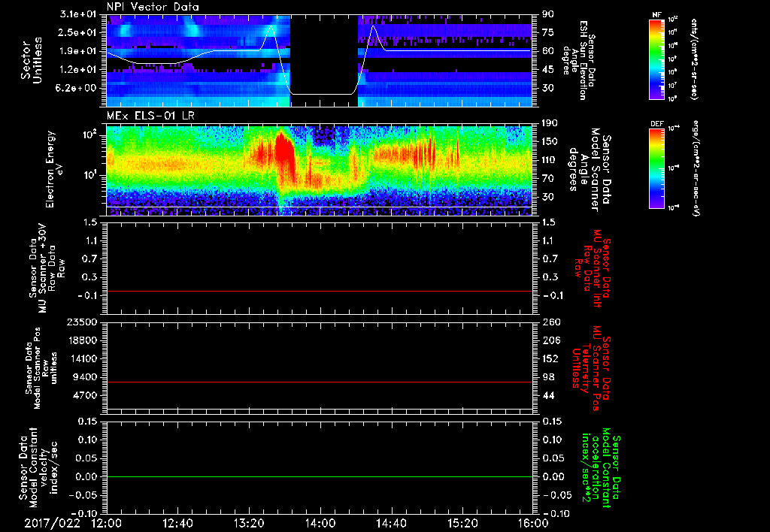Viewport: 770px width, 532px height.
Task: Click the red 'MU Scanner Inh Raw Data' label
Action: 593,268
